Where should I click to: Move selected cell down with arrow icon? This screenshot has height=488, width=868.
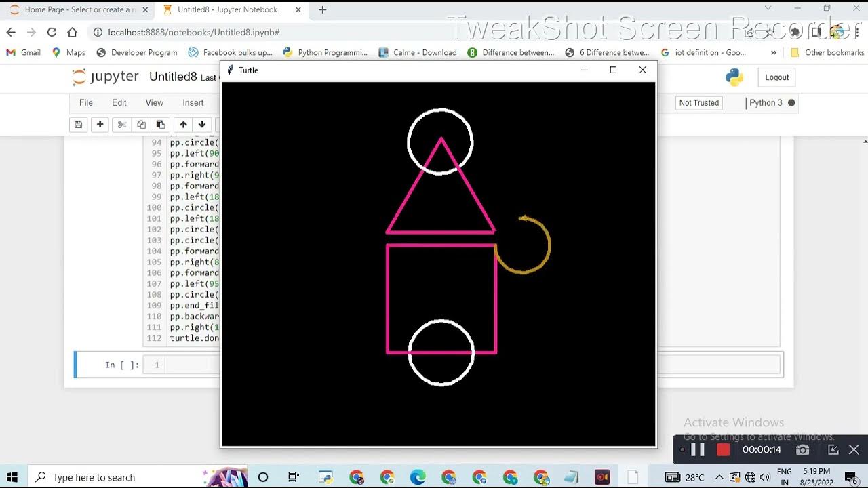click(x=202, y=124)
